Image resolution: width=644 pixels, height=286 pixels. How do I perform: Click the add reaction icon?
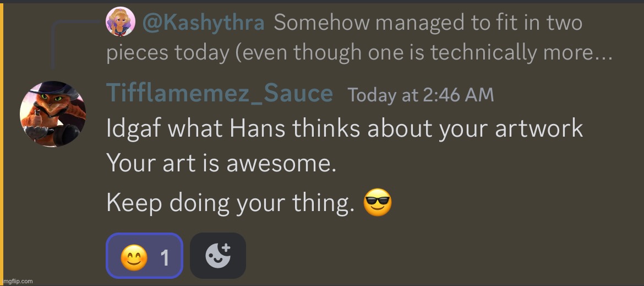[217, 256]
